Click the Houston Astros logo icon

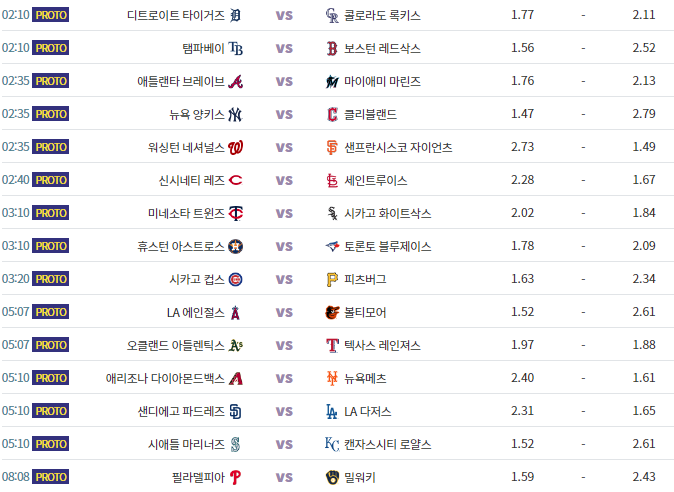pyautogui.click(x=236, y=246)
